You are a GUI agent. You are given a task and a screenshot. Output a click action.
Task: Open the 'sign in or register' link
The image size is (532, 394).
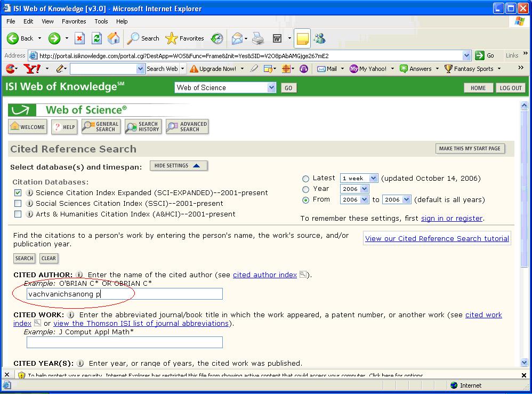coord(452,218)
